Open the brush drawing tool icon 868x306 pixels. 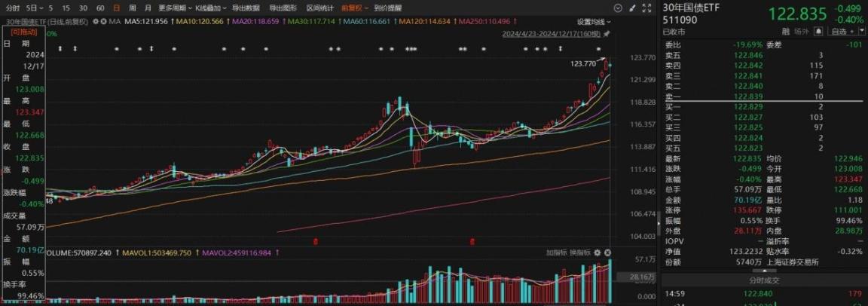pos(632,8)
